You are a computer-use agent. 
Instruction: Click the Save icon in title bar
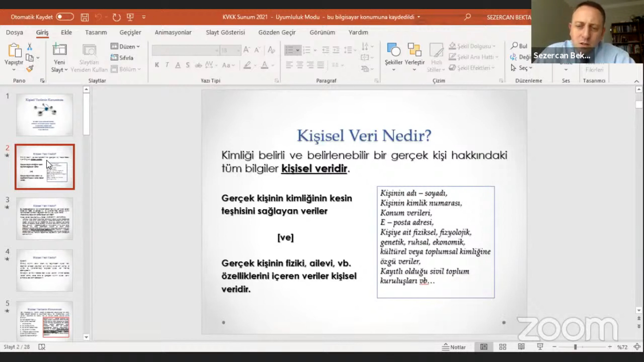coord(85,17)
